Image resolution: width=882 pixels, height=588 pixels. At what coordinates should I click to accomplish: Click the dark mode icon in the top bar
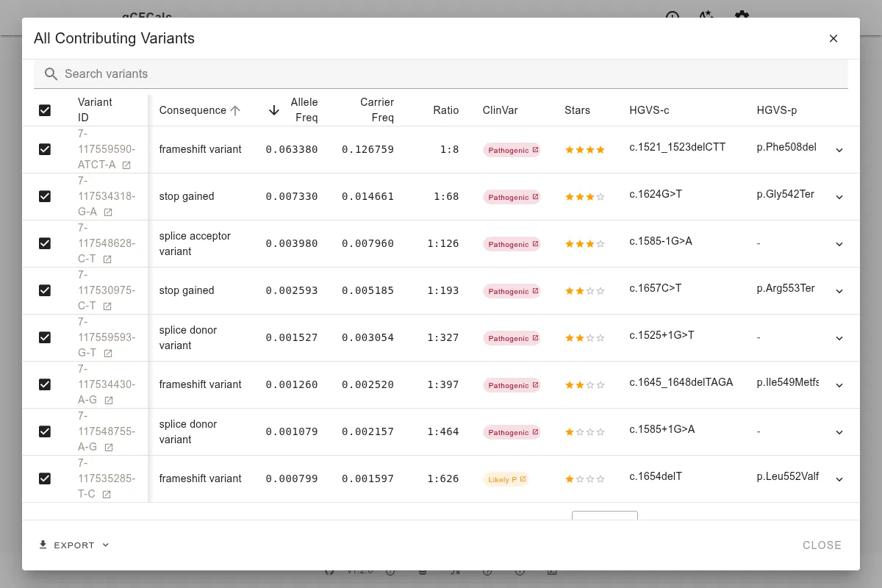coord(706,16)
